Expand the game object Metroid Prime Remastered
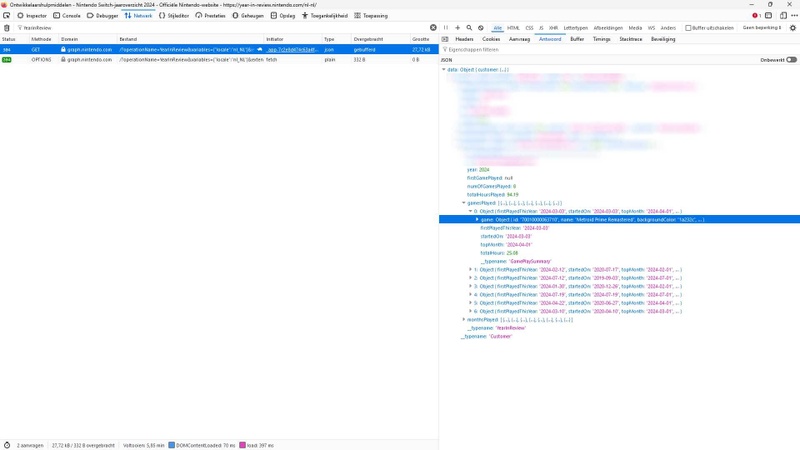 coord(477,219)
